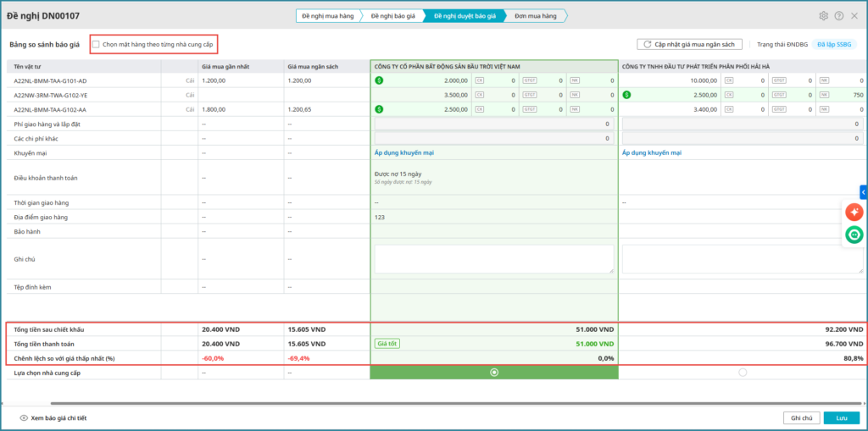Viewport: 868px width, 431px height.
Task: Click the eye icon beside Xem báo giá chi tiết
Action: (x=24, y=418)
